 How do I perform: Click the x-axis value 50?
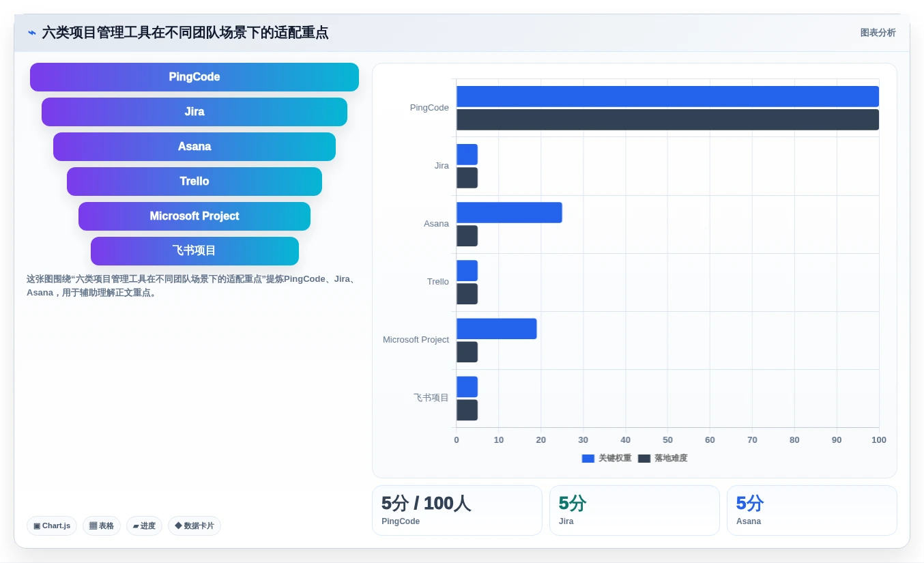click(667, 440)
